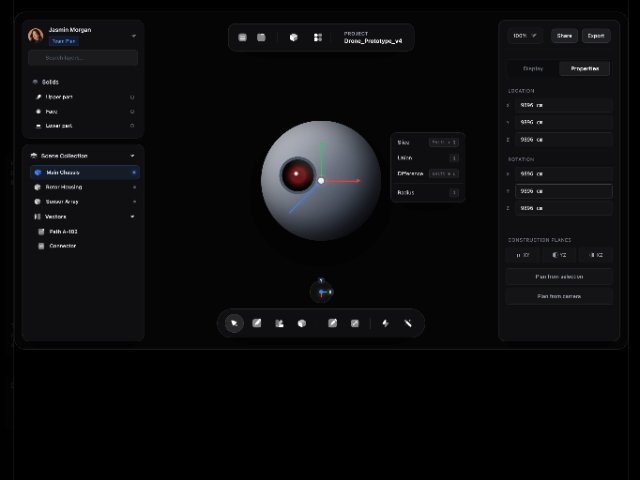Screen dimensions: 640x480
Task: Toggle visibility of Upper part solid
Action: 132,97
